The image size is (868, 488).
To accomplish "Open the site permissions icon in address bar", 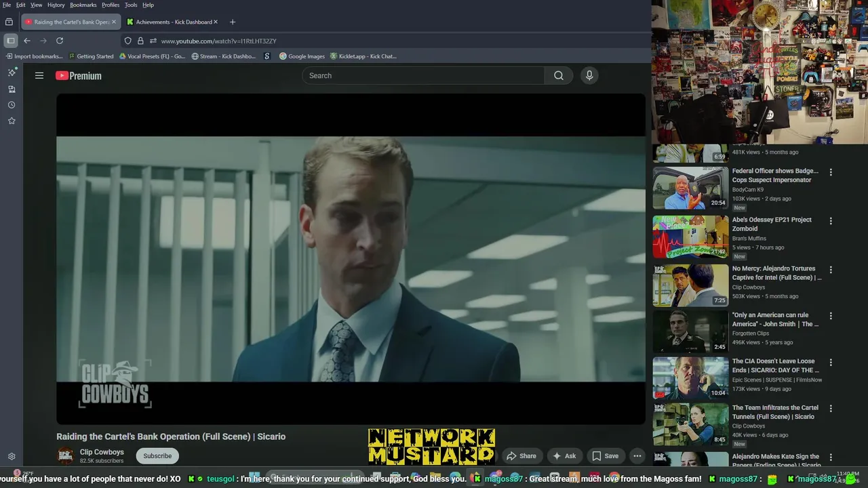I will (153, 41).
